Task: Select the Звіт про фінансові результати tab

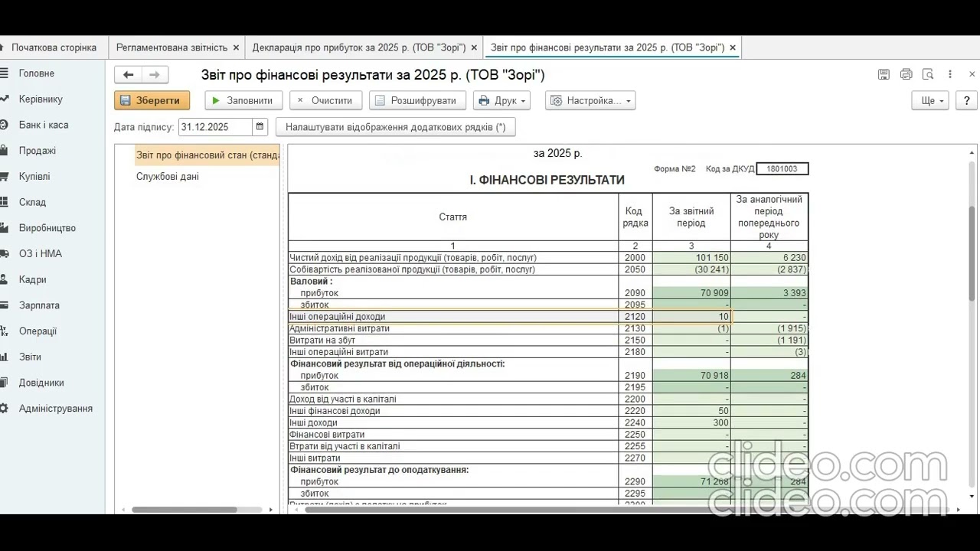Action: [x=607, y=47]
